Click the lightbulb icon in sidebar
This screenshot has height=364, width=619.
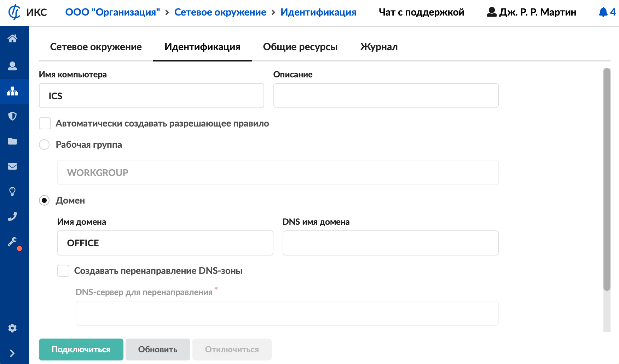tap(13, 191)
